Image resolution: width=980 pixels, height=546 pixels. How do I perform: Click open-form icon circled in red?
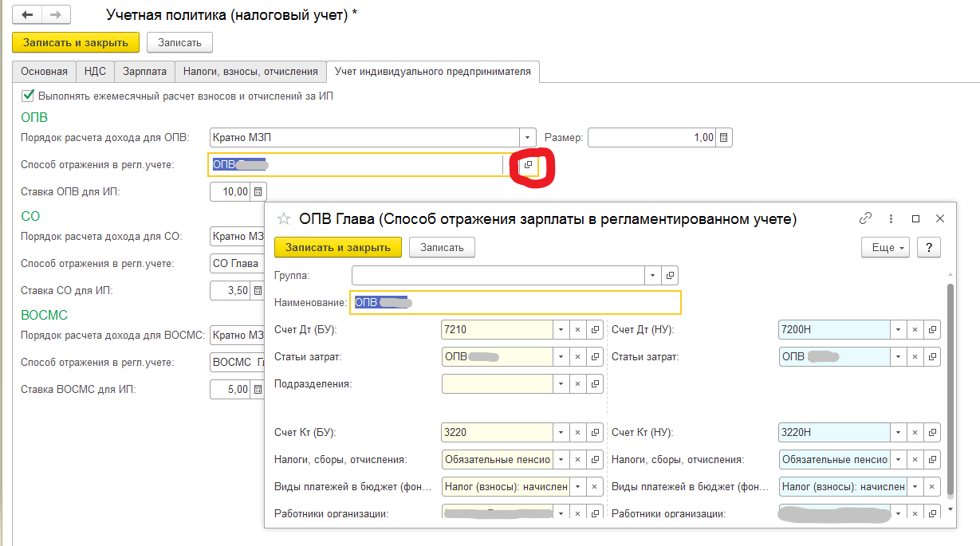[528, 165]
